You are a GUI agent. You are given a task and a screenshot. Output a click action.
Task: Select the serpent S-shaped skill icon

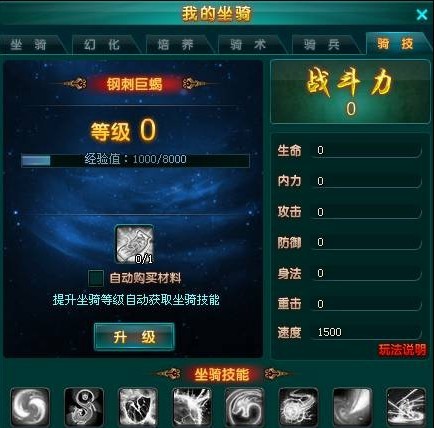(84, 407)
